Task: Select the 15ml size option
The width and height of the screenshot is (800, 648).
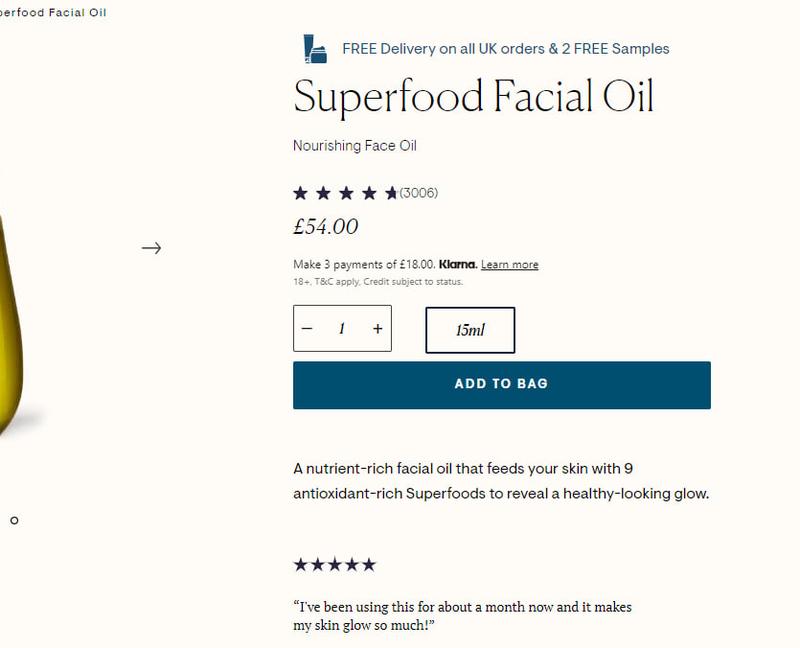Action: pyautogui.click(x=470, y=330)
